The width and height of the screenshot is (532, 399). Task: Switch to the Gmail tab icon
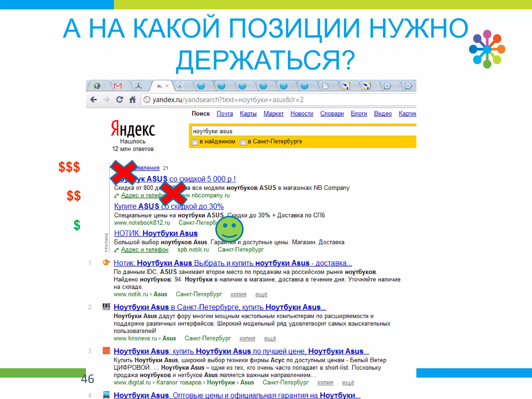(118, 86)
